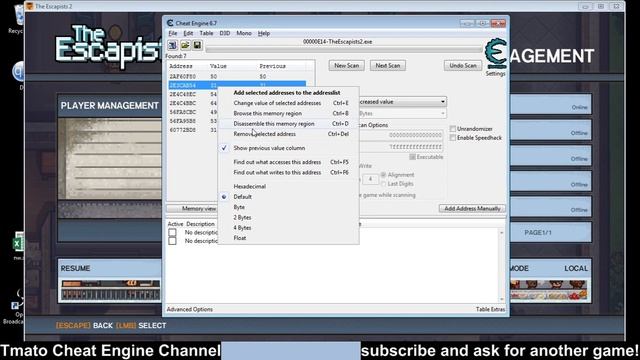Select 4 Bytes display type in context menu
The image size is (640, 360).
coord(289,228)
